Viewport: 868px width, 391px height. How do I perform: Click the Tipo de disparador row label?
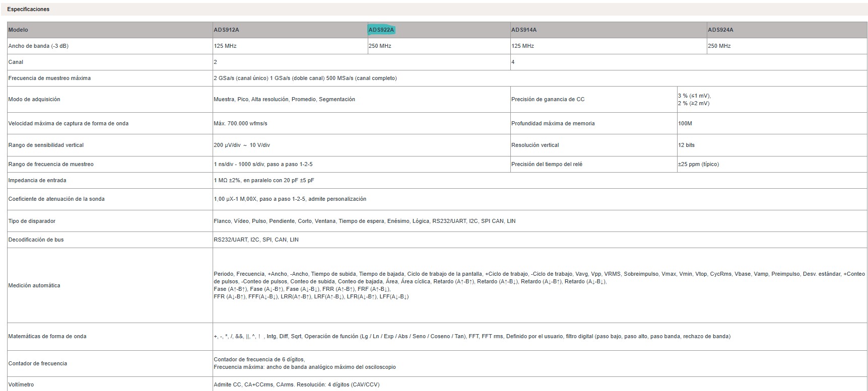[x=32, y=221]
